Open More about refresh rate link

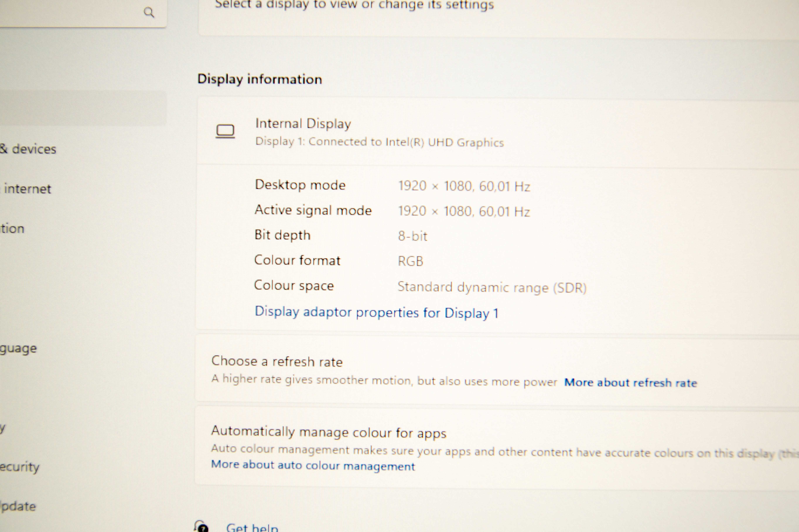[630, 383]
